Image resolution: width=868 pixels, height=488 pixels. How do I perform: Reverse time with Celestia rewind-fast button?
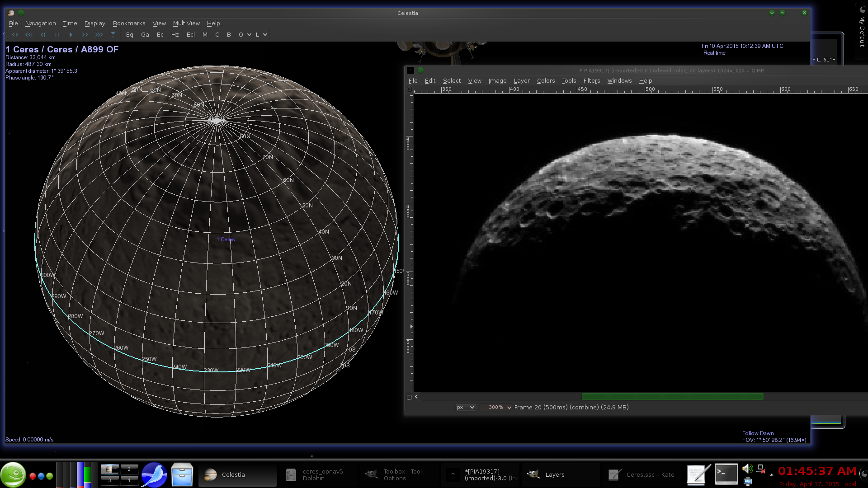pos(29,35)
